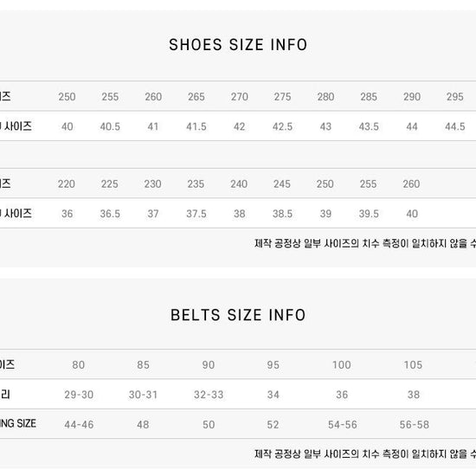The width and height of the screenshot is (476, 476).
Task: Click shoe size 245 cell
Action: tap(282, 184)
